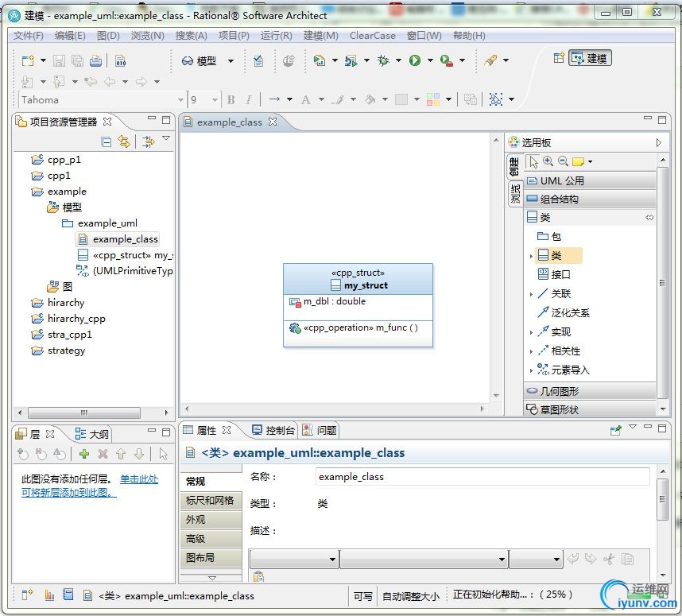Click the font color A icon

(x=306, y=99)
